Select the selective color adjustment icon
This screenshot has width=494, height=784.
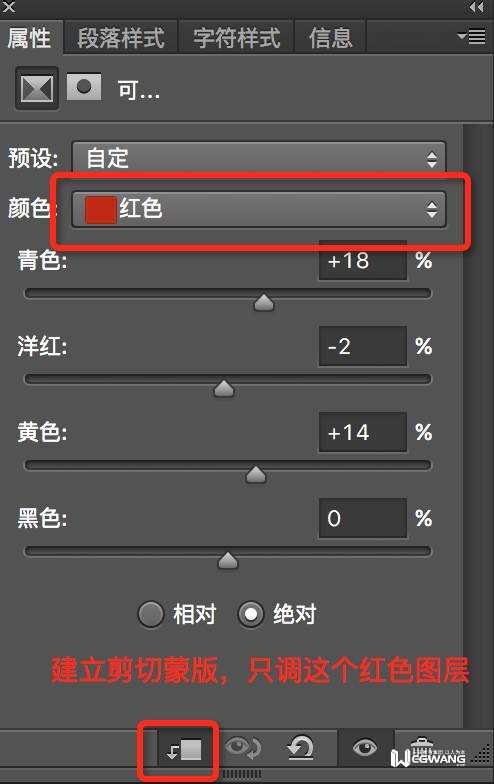[x=37, y=89]
